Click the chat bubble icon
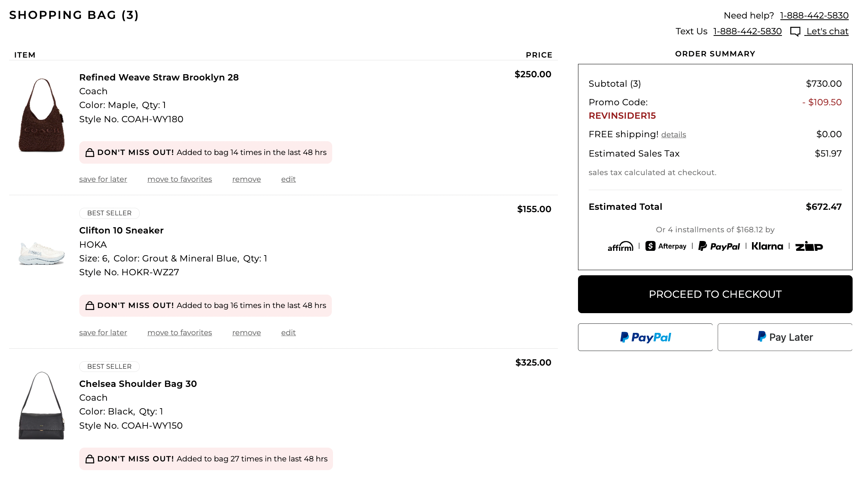This screenshot has height=478, width=868. 795,32
